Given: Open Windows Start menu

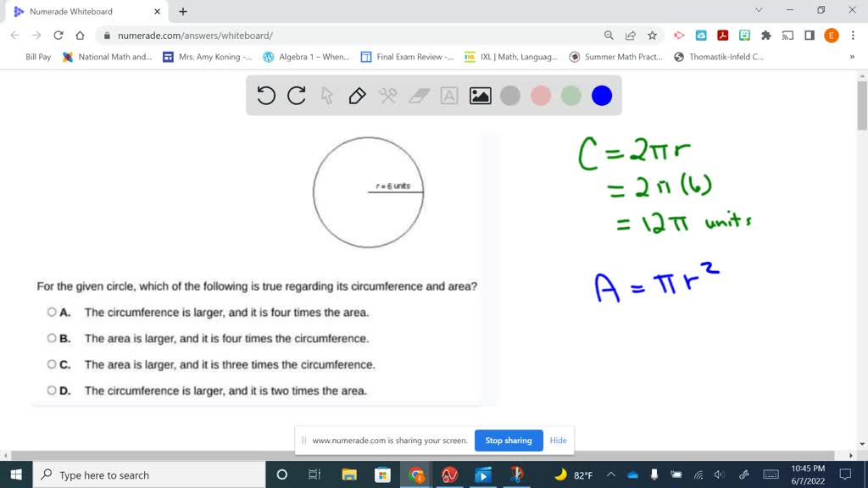Looking at the screenshot, I should (x=16, y=474).
